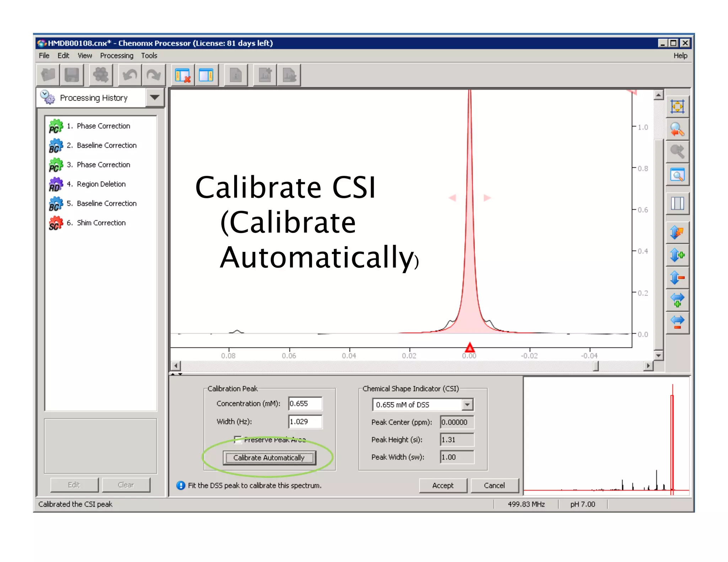Open the Tools menu
Image resolution: width=728 pixels, height=562 pixels.
(x=149, y=56)
